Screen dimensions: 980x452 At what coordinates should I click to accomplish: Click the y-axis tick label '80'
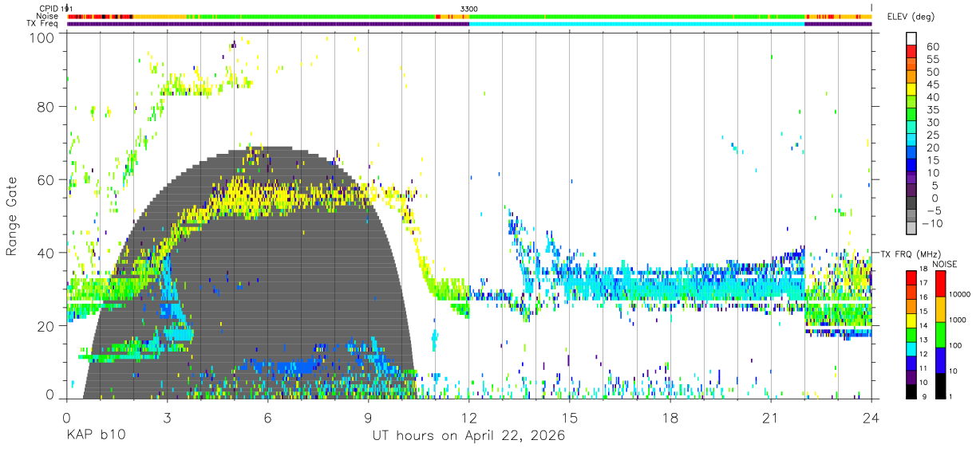[45, 106]
